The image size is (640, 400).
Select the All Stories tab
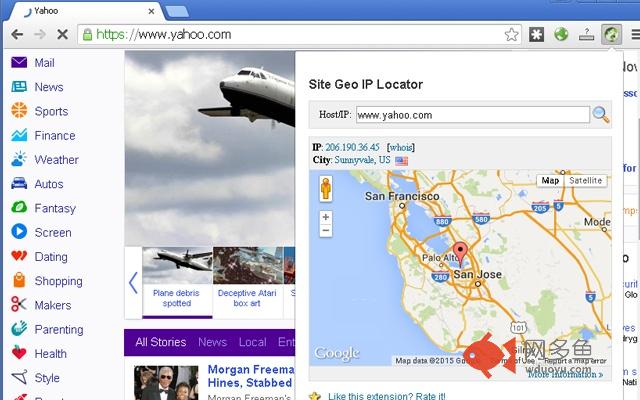click(x=160, y=342)
